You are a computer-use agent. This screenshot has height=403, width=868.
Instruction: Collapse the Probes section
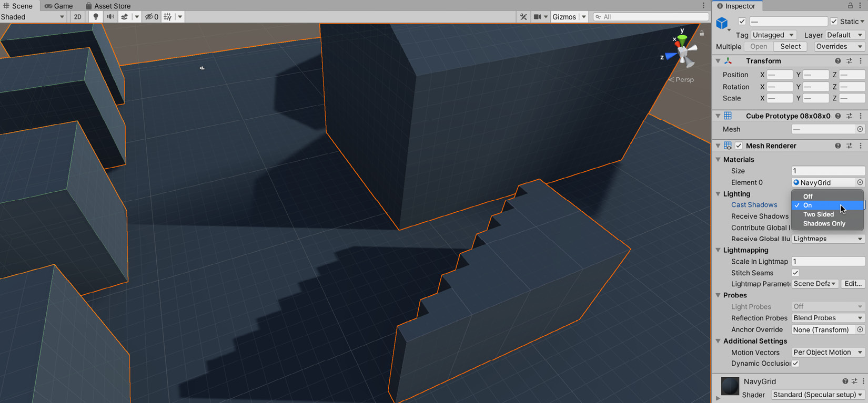coord(718,295)
